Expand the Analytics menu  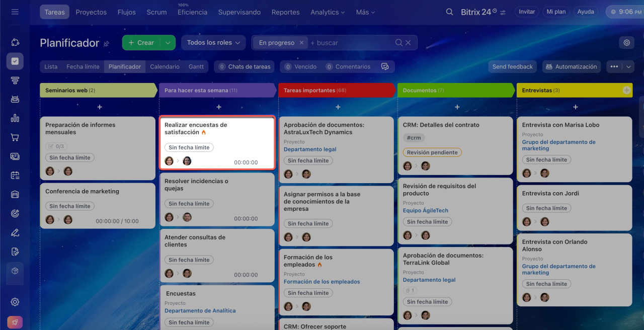328,12
